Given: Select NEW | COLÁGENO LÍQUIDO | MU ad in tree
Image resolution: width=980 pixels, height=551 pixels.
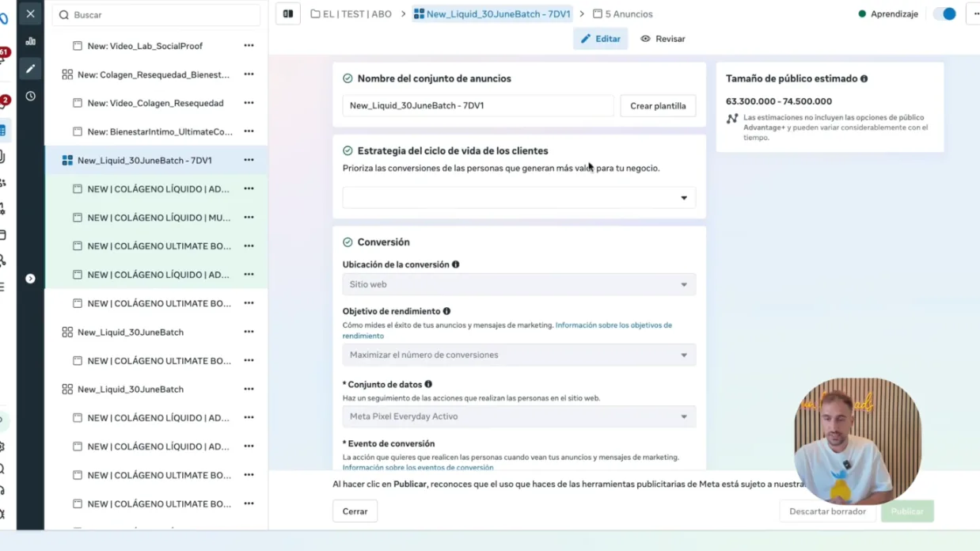Looking at the screenshot, I should (159, 217).
